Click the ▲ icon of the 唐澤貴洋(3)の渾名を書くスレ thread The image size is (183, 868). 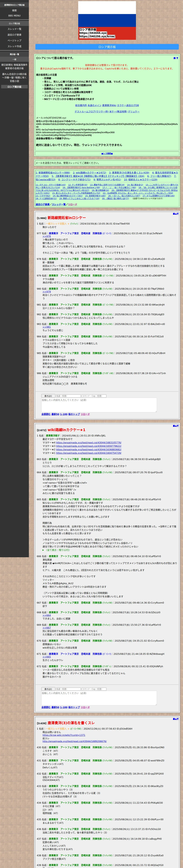(x=176, y=719)
